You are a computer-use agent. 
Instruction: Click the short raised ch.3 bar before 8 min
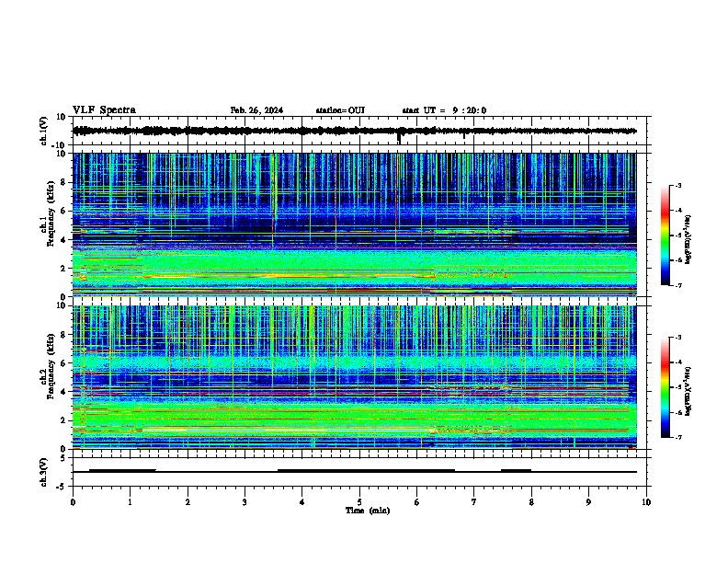(516, 470)
